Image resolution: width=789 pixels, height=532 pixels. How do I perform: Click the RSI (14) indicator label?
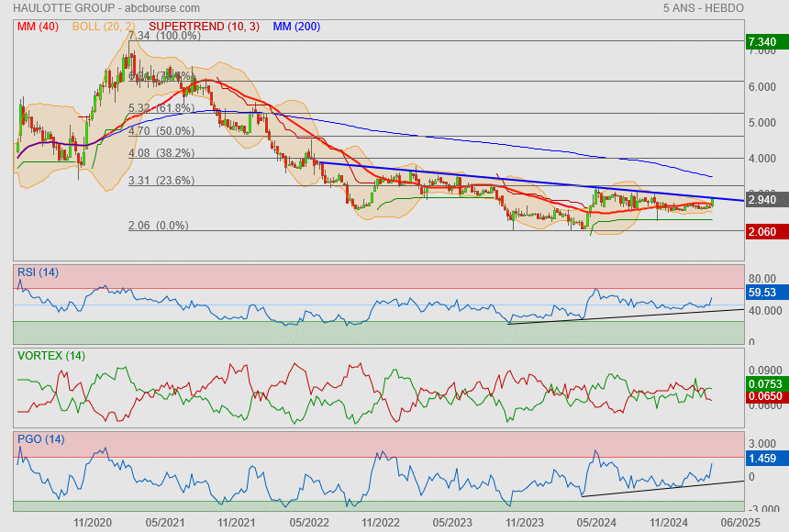[38, 272]
